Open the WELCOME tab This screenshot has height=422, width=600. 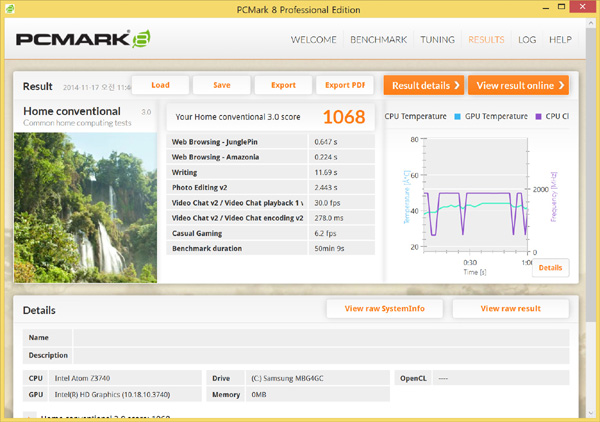313,40
